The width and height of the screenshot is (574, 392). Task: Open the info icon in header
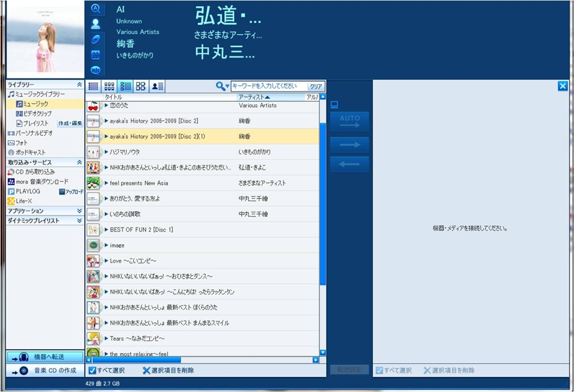coord(95,70)
